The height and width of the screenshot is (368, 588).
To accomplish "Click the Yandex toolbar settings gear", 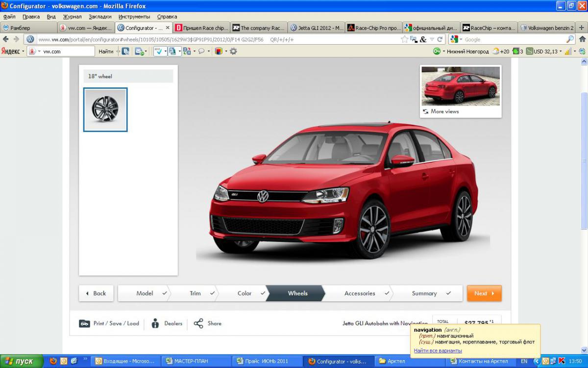I will pyautogui.click(x=233, y=51).
